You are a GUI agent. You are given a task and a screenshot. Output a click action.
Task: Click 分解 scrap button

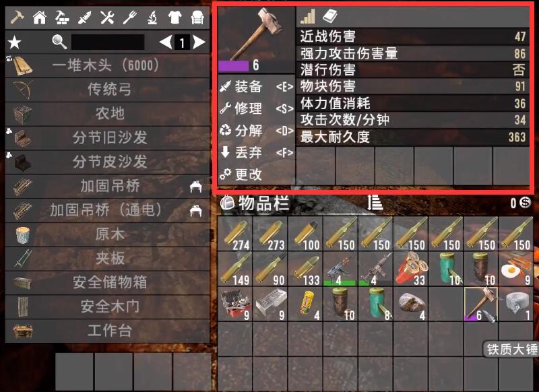(x=257, y=131)
